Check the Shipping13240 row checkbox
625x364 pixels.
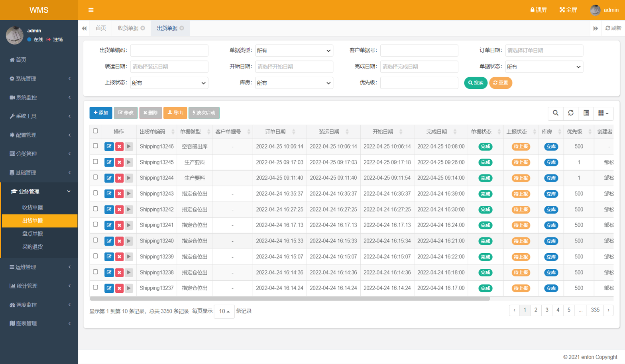pyautogui.click(x=95, y=240)
